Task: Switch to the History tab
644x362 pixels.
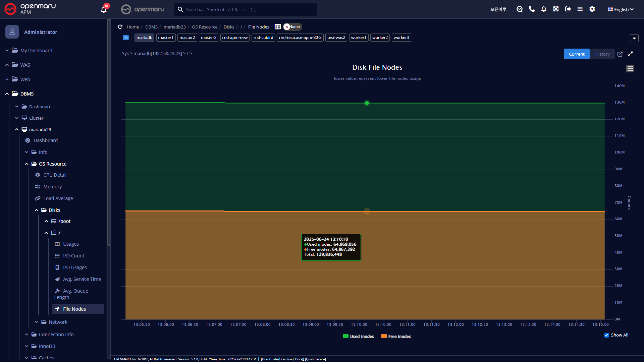Action: (x=602, y=54)
